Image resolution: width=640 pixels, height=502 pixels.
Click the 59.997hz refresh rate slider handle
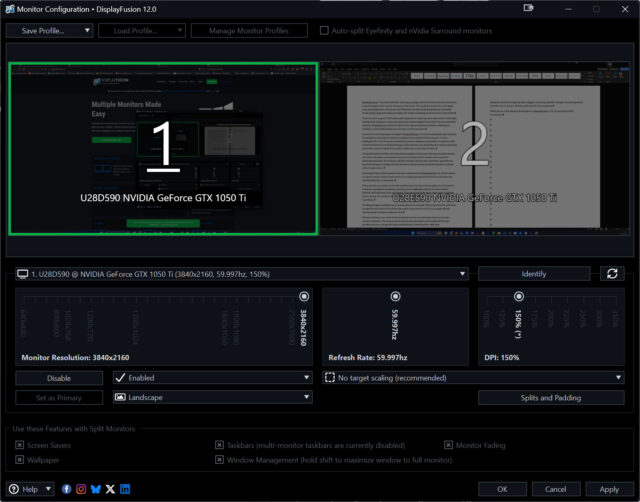pos(395,296)
